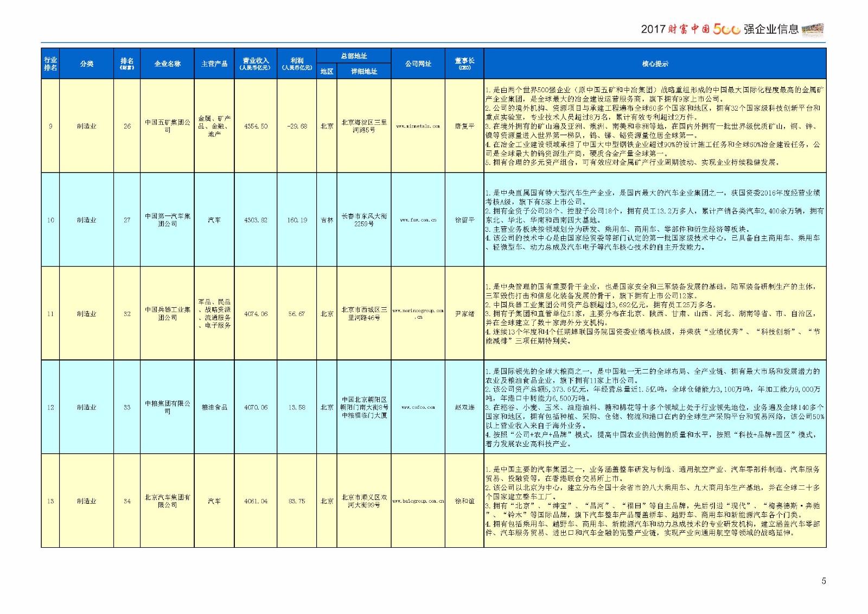868x614 pixels.
Task: Click the '分类' column header
Action: point(87,64)
